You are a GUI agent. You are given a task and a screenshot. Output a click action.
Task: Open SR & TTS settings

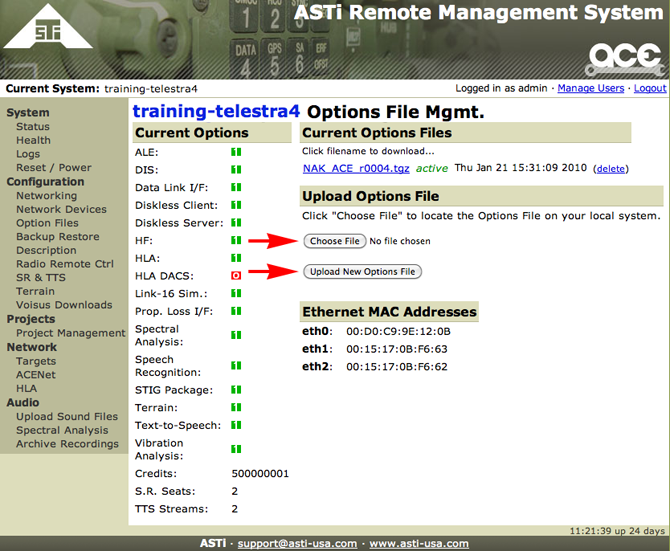point(41,278)
